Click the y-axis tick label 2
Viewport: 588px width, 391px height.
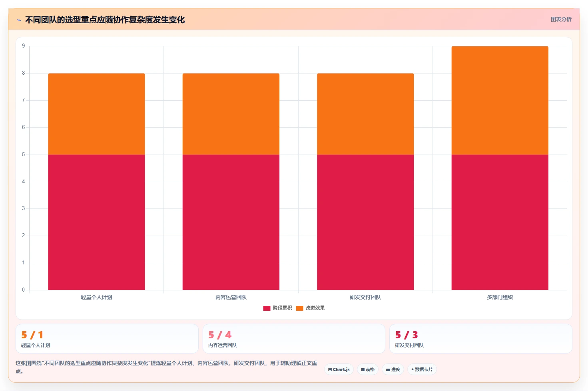click(23, 236)
